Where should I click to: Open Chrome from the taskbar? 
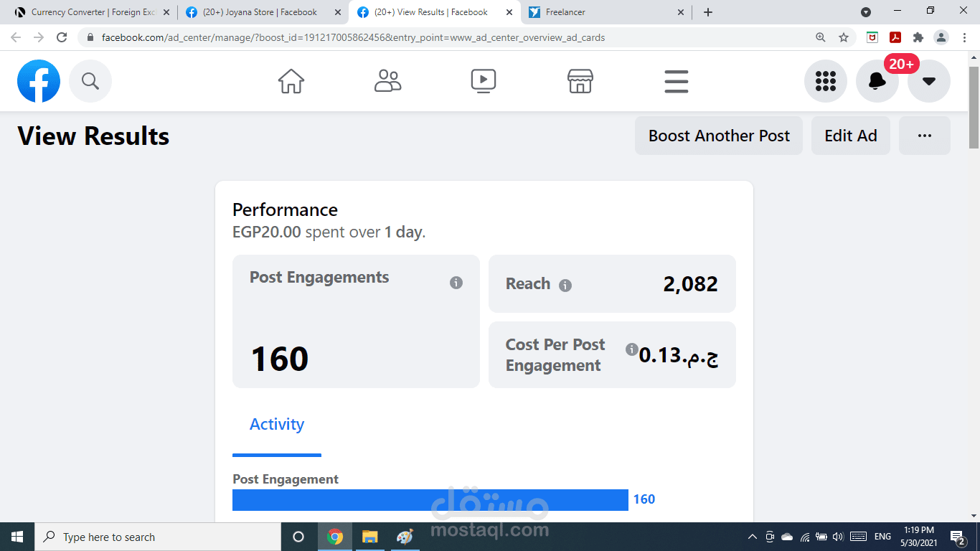[334, 537]
